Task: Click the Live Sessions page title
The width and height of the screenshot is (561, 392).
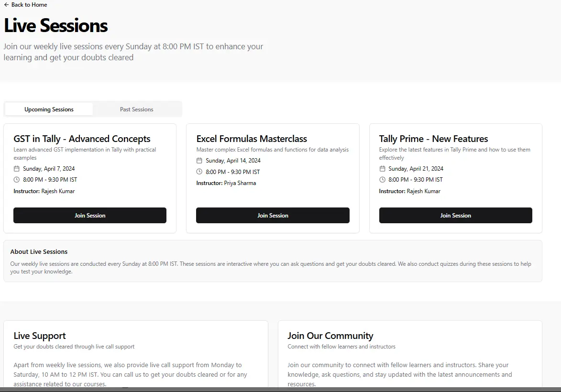Action: pyautogui.click(x=56, y=26)
